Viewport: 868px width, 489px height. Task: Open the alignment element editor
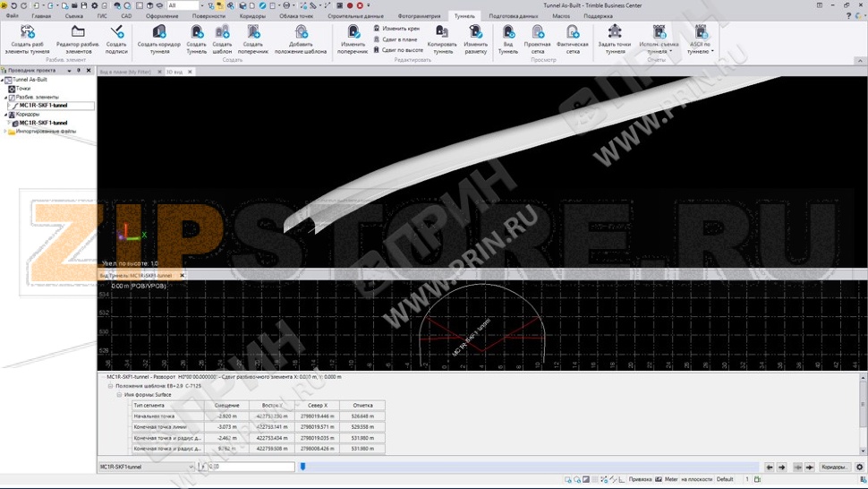tap(78, 33)
